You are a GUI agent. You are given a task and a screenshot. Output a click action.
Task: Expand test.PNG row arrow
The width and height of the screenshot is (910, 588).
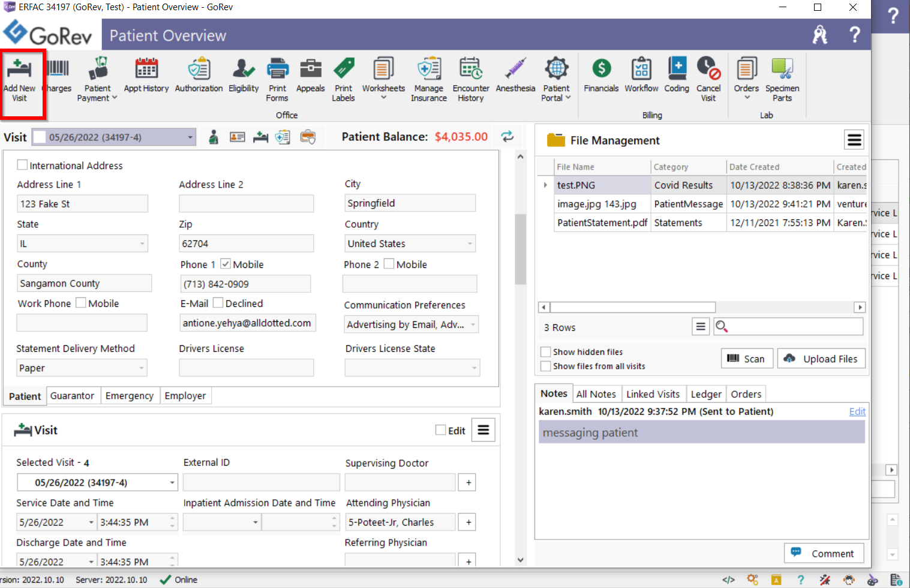[545, 185]
